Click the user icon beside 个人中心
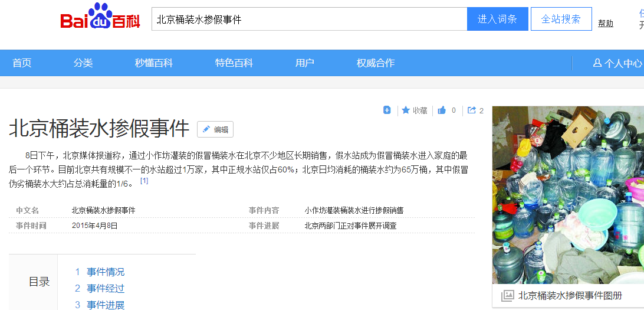The width and height of the screenshot is (644, 310). pyautogui.click(x=597, y=63)
